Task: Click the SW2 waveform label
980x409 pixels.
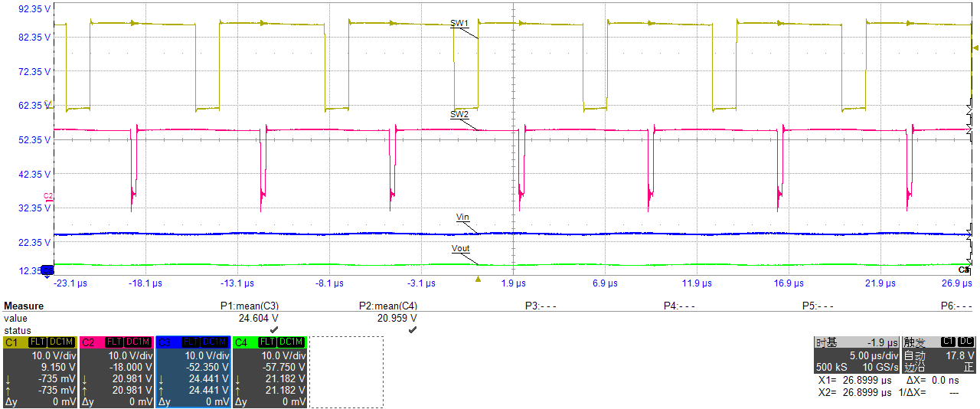Action: pyautogui.click(x=459, y=115)
